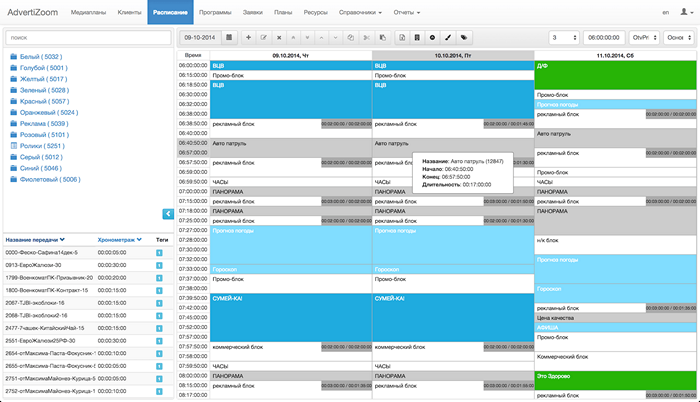The width and height of the screenshot is (700, 402).
Task: Click the paste clipboard toolbar icon
Action: [x=383, y=38]
